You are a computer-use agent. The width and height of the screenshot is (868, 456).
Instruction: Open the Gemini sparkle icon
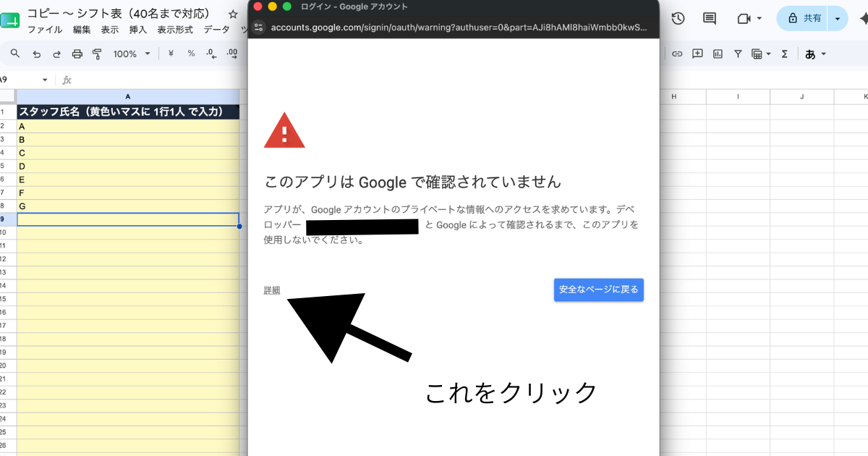[x=863, y=19]
